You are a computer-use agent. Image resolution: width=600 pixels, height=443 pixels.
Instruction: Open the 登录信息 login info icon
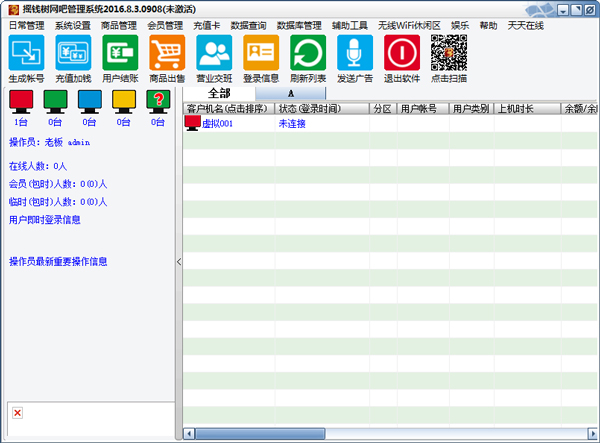pyautogui.click(x=261, y=53)
